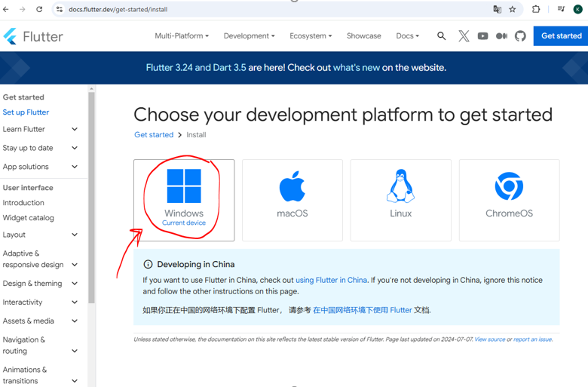Expand the Multi-Platform dropdown menu
The width and height of the screenshot is (588, 387).
click(182, 36)
